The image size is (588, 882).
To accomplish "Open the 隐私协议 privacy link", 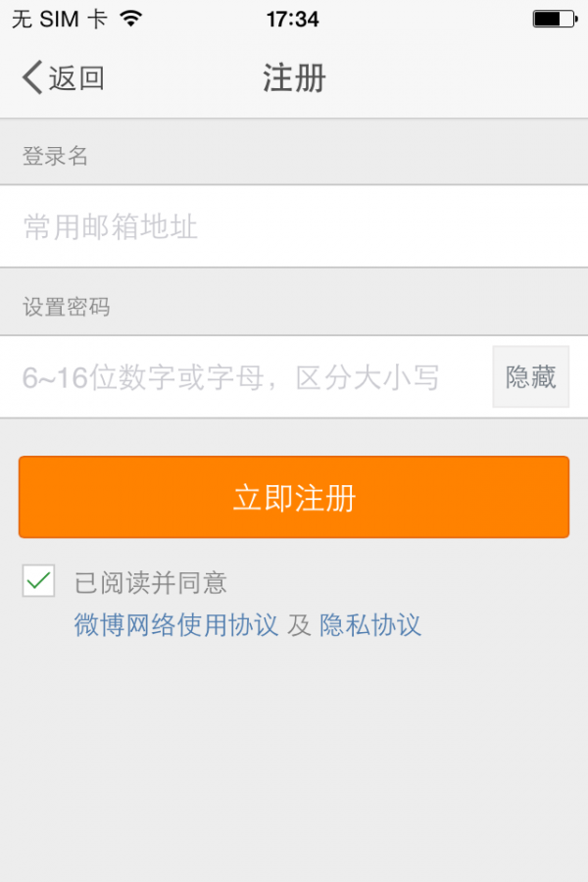I will coord(370,625).
